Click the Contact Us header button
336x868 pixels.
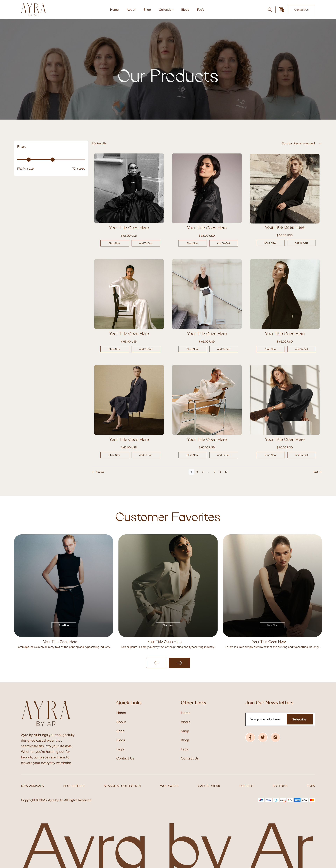click(301, 9)
